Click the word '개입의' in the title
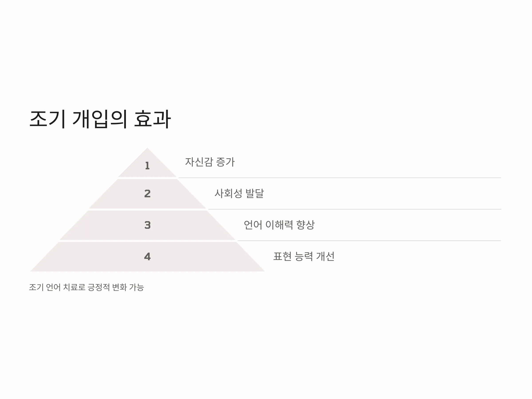532x399 pixels. [100, 119]
